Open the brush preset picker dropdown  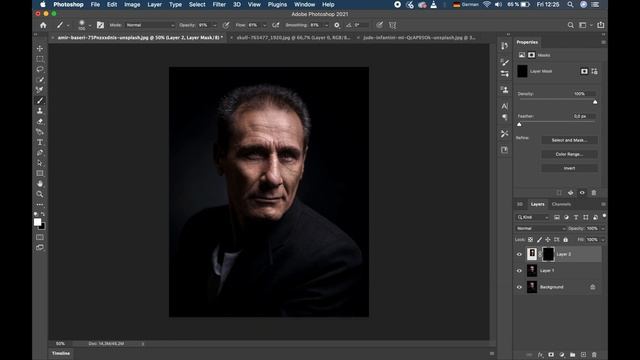90,26
